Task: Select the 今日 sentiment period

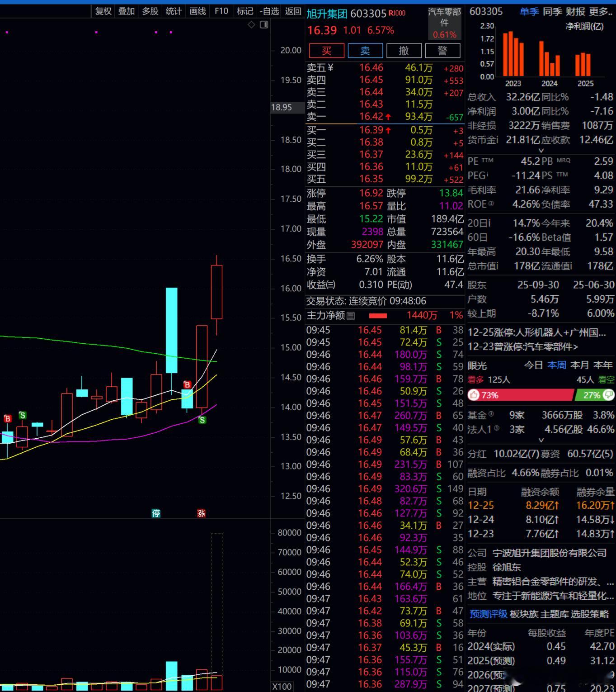Action: click(533, 365)
